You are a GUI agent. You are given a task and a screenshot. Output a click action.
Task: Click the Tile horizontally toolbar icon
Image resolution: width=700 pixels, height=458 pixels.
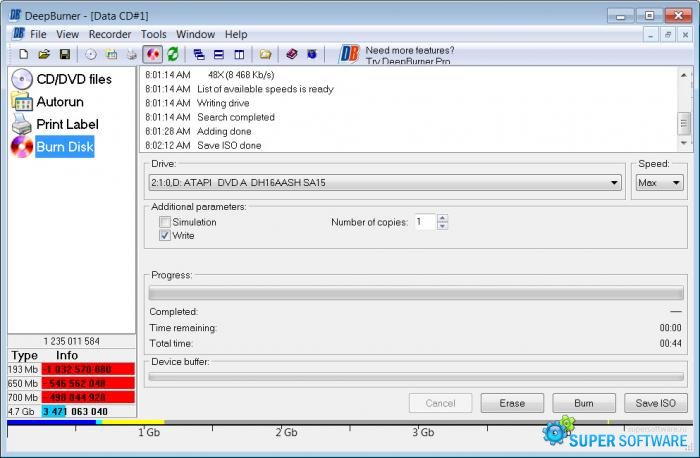tap(219, 54)
